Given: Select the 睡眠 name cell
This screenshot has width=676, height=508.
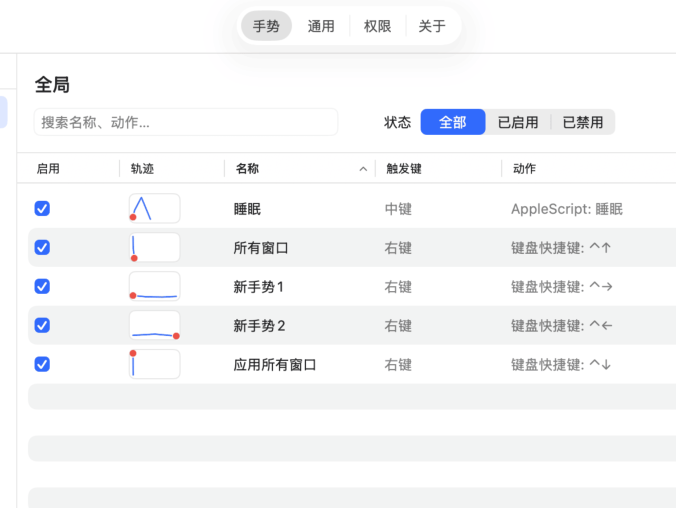Looking at the screenshot, I should (247, 209).
